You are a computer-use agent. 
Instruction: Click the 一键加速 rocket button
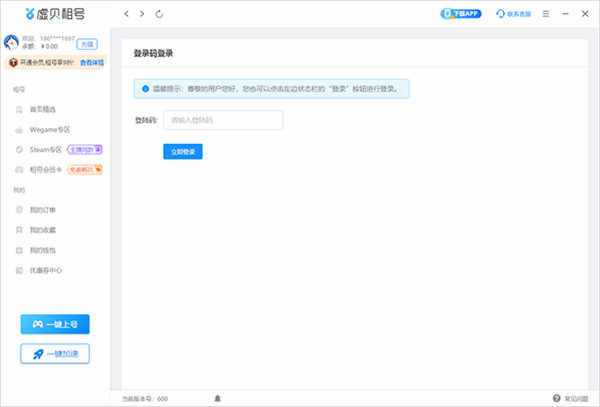click(55, 354)
